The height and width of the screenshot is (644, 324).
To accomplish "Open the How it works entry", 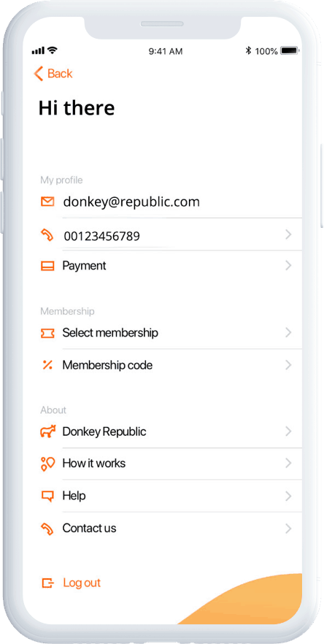I will click(171, 464).
